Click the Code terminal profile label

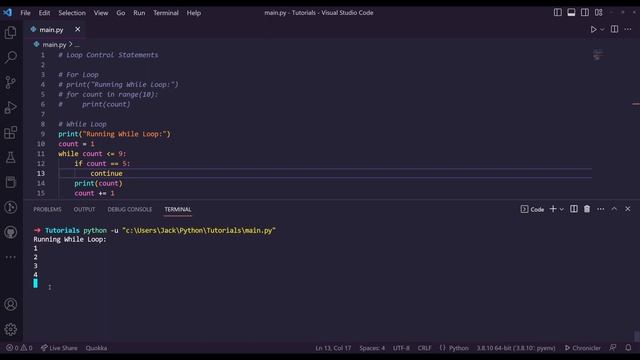(x=533, y=209)
